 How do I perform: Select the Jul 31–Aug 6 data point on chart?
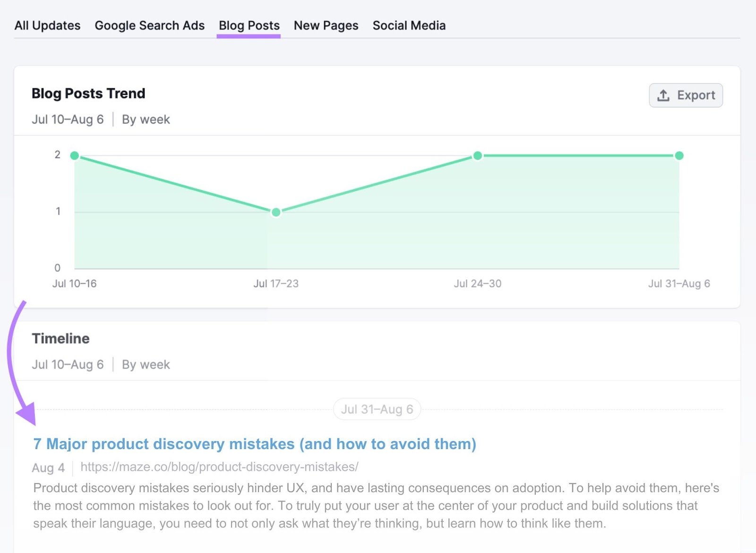point(679,155)
